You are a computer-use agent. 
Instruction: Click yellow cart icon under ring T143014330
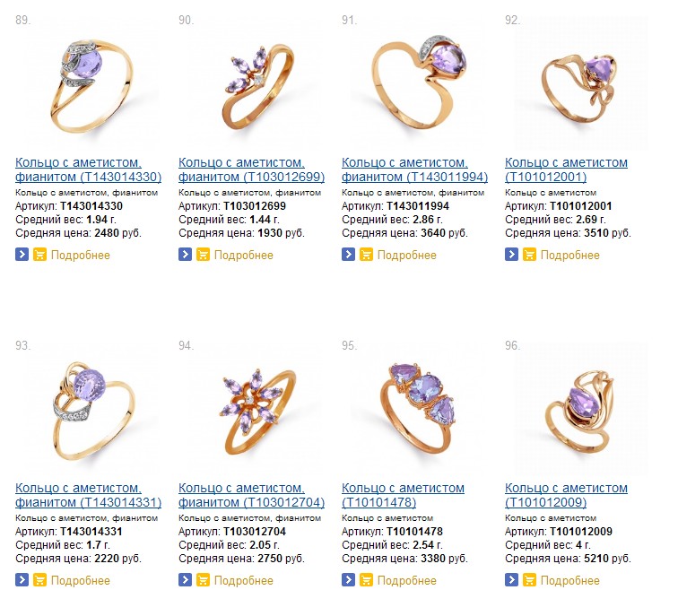[39, 255]
